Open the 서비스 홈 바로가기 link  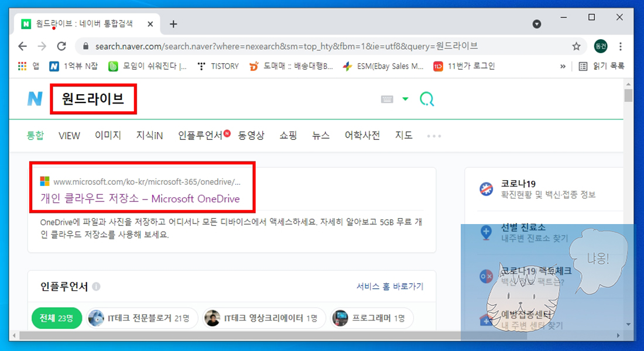[390, 286]
